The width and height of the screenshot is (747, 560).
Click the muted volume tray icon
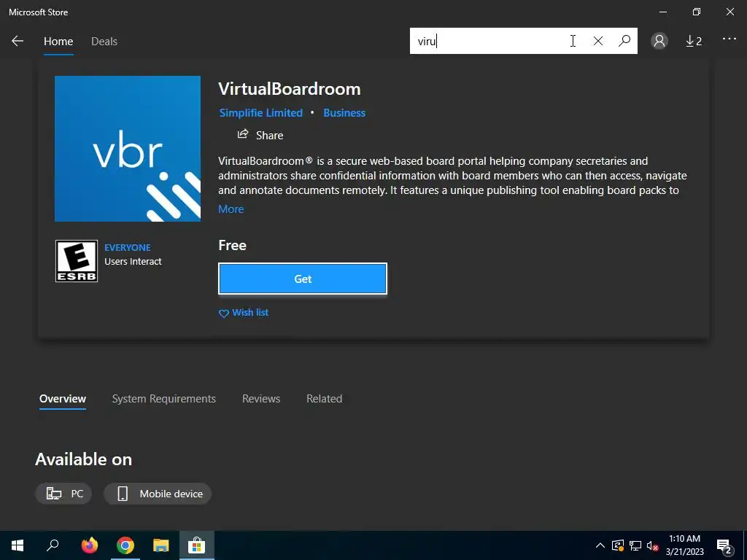point(653,545)
